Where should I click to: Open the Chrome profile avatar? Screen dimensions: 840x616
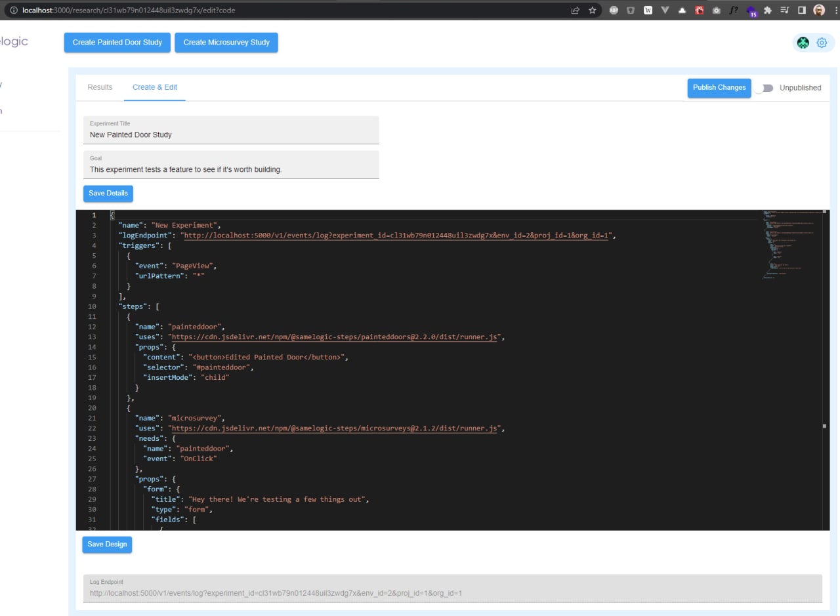819,10
